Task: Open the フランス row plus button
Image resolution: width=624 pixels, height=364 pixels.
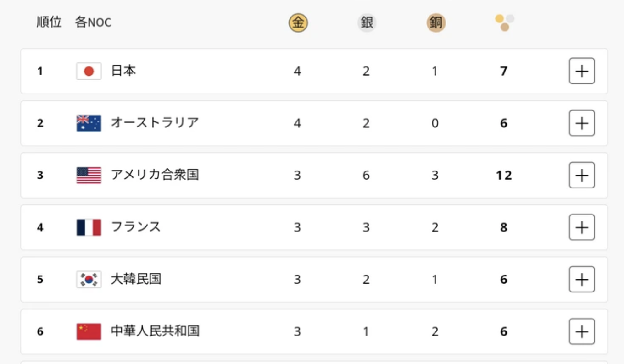Action: tap(582, 227)
